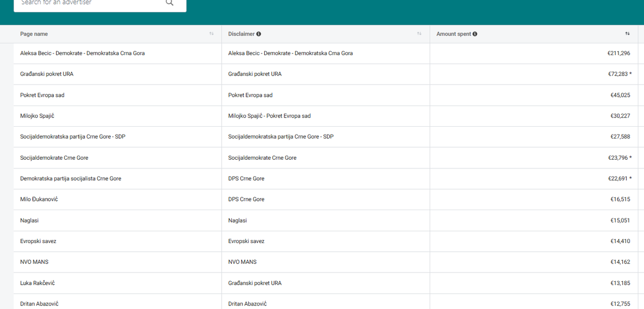Screen dimensions: 644x309
Task: Open Luka Rakčević page name
Action: point(38,283)
